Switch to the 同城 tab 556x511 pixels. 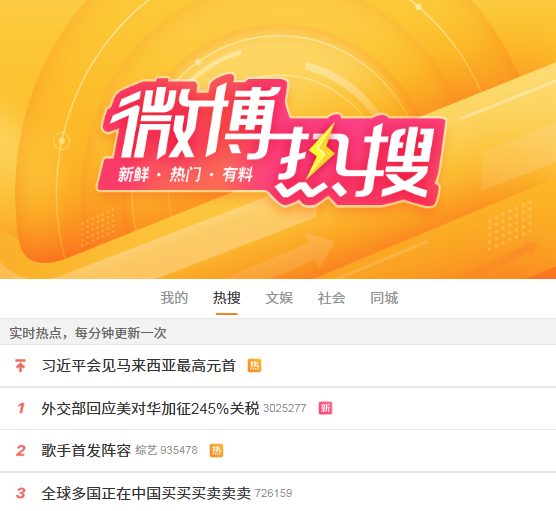click(x=384, y=298)
